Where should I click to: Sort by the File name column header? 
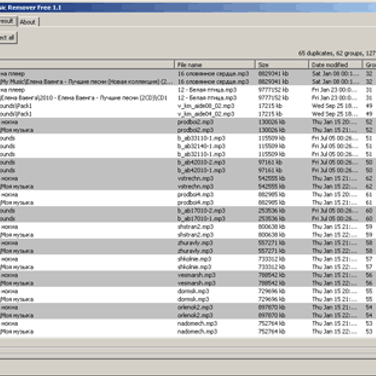click(214, 65)
